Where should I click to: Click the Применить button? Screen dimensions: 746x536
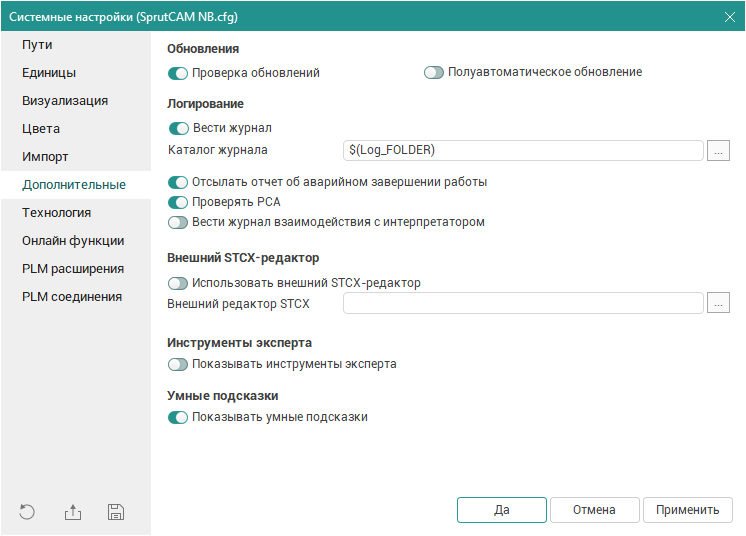coord(687,510)
